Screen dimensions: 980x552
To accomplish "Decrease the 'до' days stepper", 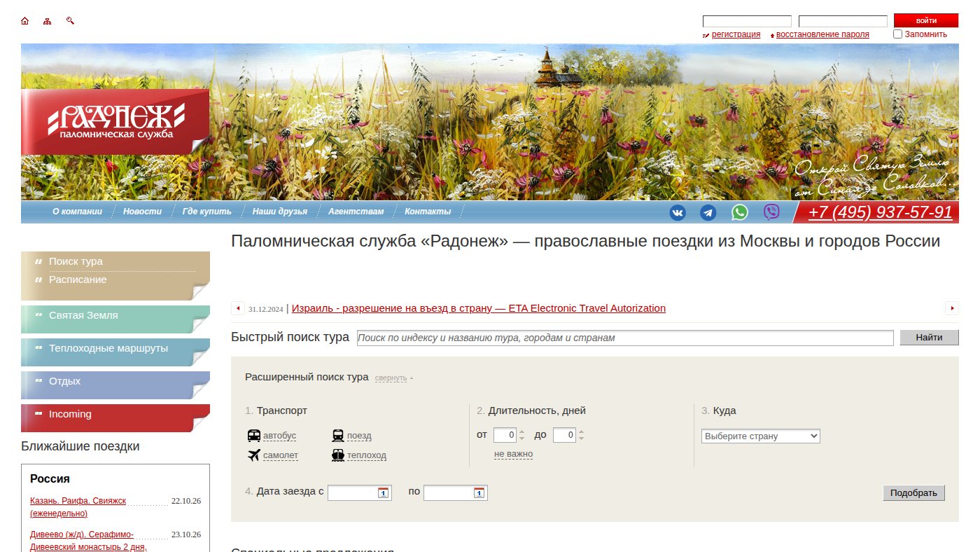I will tap(581, 439).
